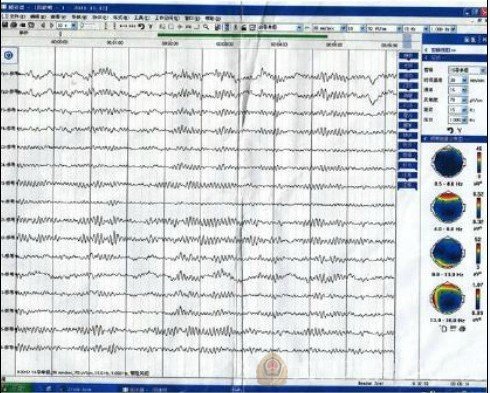The width and height of the screenshot is (490, 393).
Task: Click the undo arrow below the settings panel
Action: click(450, 130)
